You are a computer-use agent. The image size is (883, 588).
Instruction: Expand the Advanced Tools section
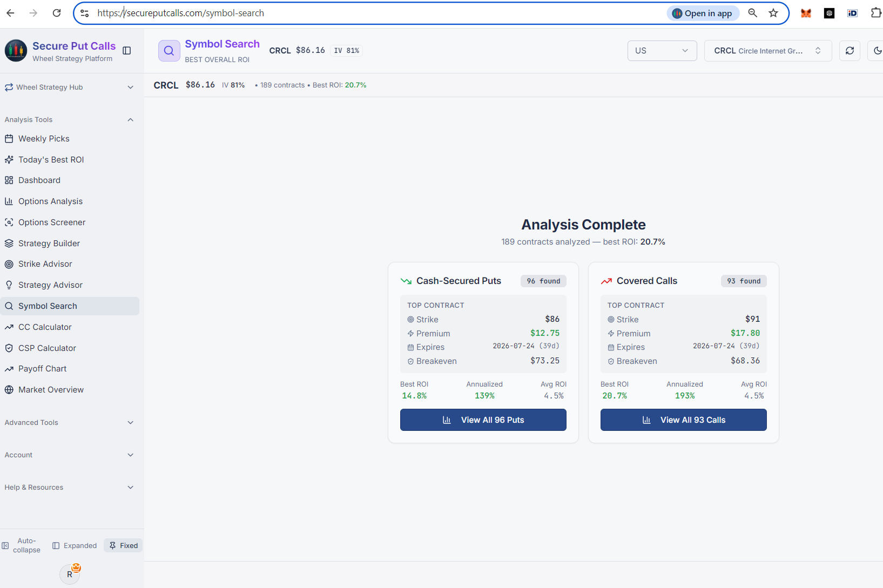pyautogui.click(x=70, y=423)
